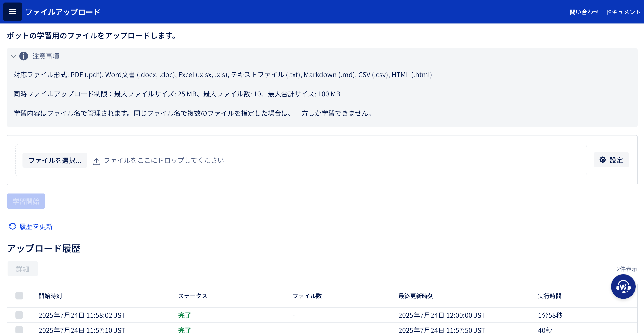Click the 注意事項 header label
The width and height of the screenshot is (644, 333).
click(x=46, y=56)
